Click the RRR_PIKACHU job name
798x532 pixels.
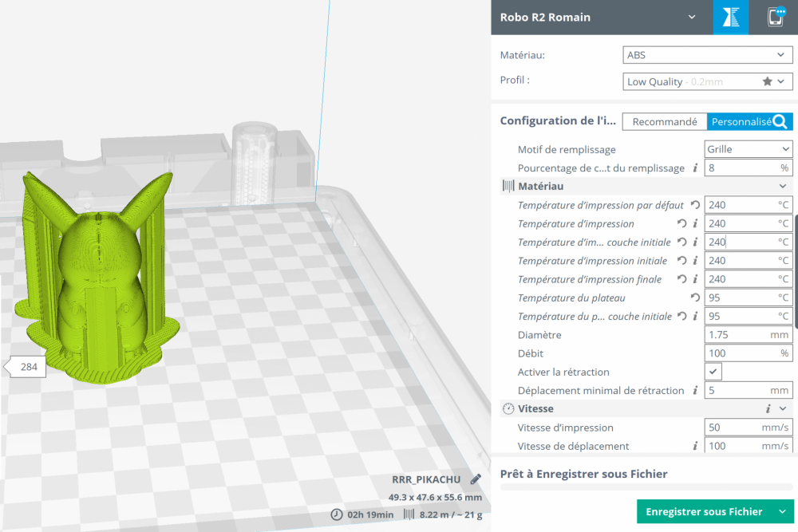click(426, 479)
